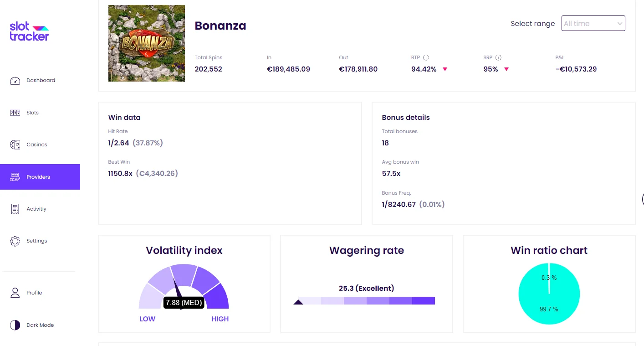Click the SRP info icon
The height and width of the screenshot is (346, 644).
[498, 58]
